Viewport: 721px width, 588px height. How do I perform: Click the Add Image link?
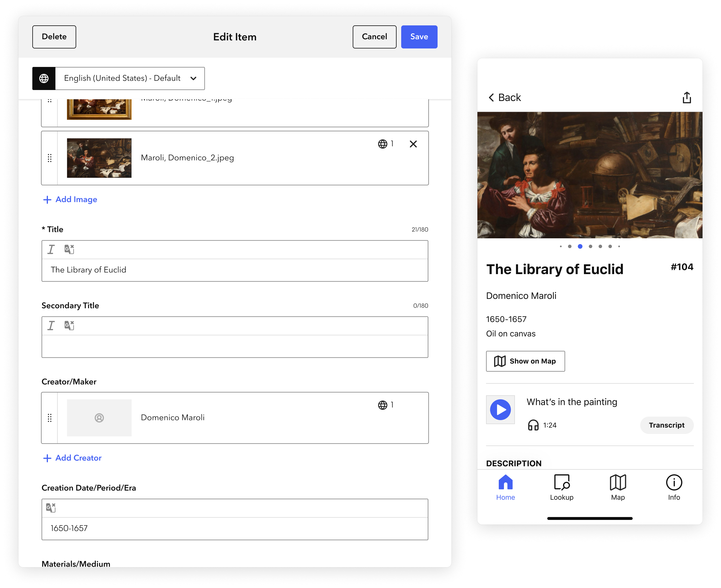[x=70, y=199]
